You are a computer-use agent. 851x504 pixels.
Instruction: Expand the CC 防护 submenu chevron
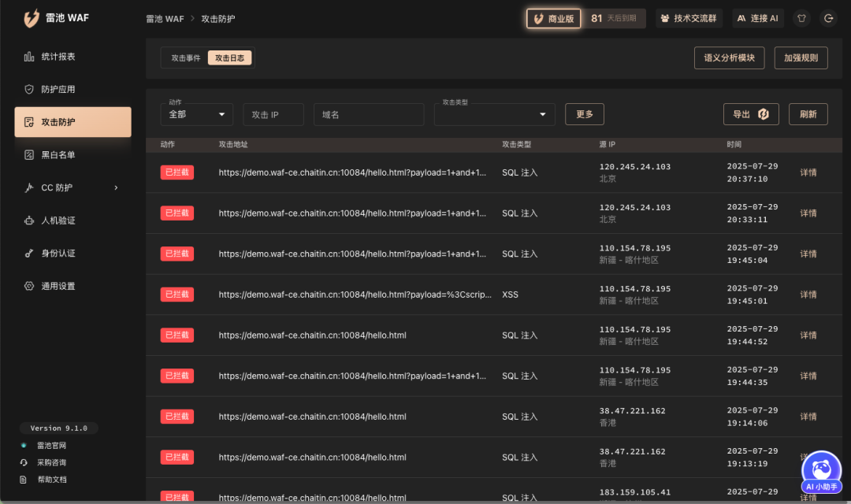[116, 187]
